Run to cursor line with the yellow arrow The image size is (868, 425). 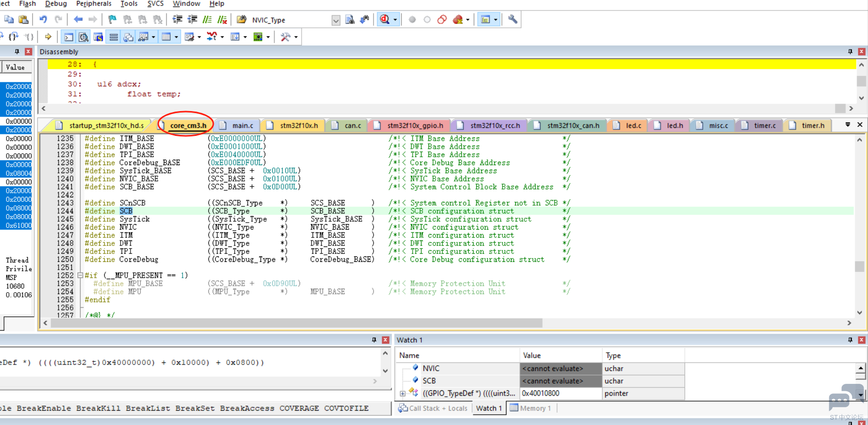point(48,37)
